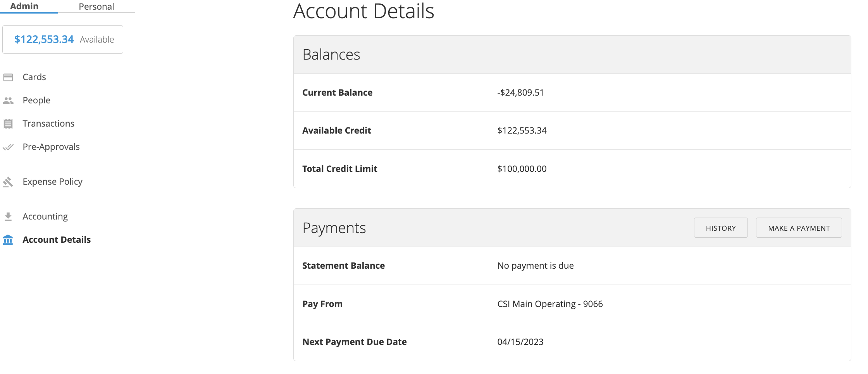Image resolution: width=868 pixels, height=374 pixels.
Task: Click the Make a Payment button
Action: [799, 228]
